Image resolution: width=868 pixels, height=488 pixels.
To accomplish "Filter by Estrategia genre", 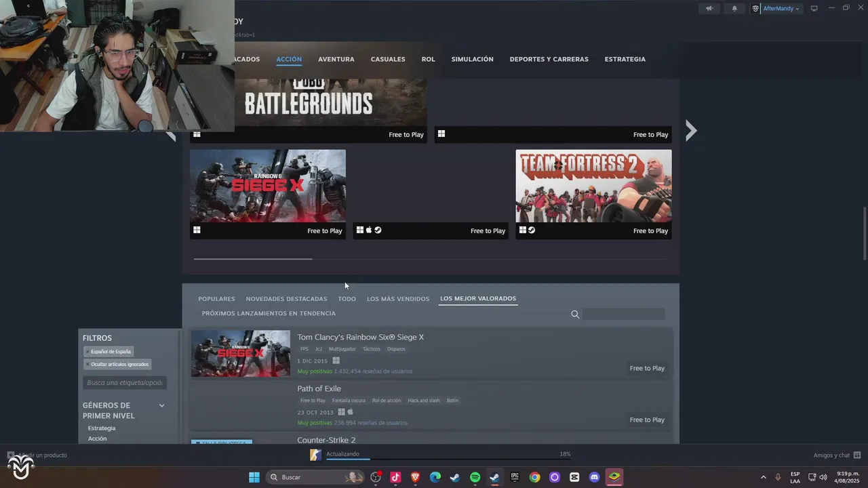I will tap(102, 428).
